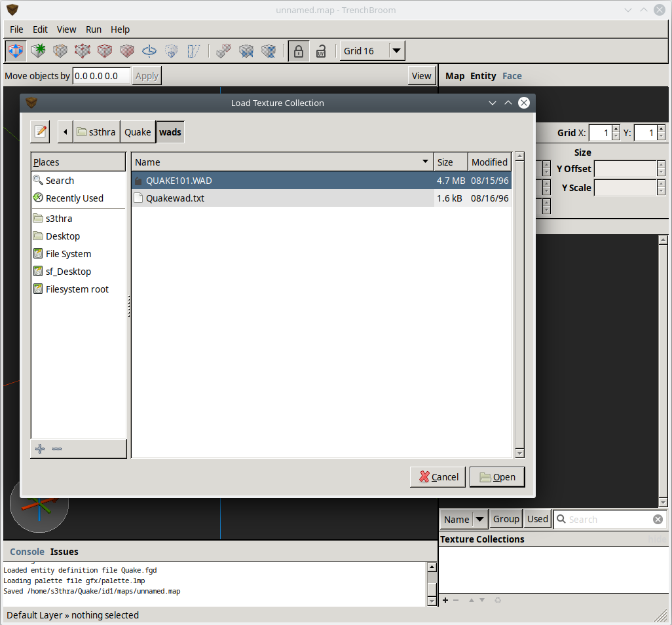Click the Name column header to sort files
672x625 pixels.
(x=282, y=162)
